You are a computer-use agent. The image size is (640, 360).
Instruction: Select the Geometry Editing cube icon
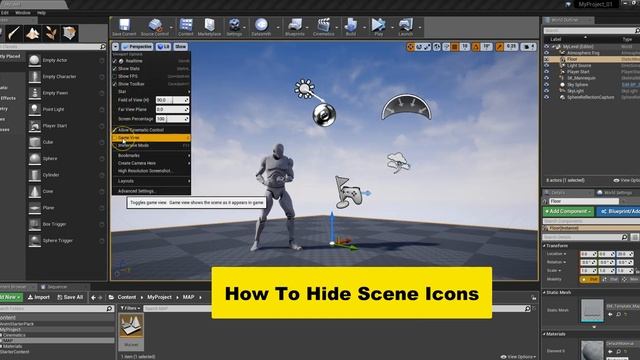(69, 33)
